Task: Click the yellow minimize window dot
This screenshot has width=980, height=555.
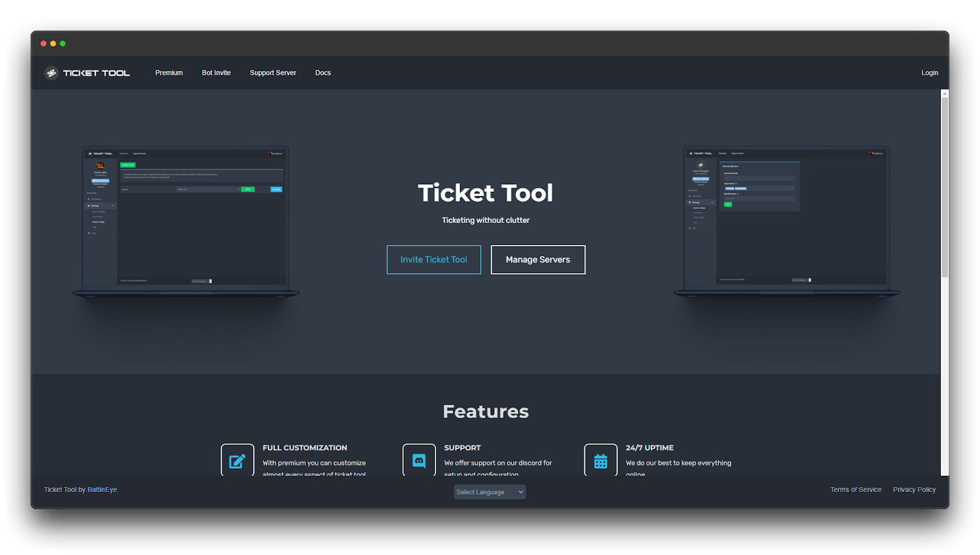Action: (x=53, y=43)
